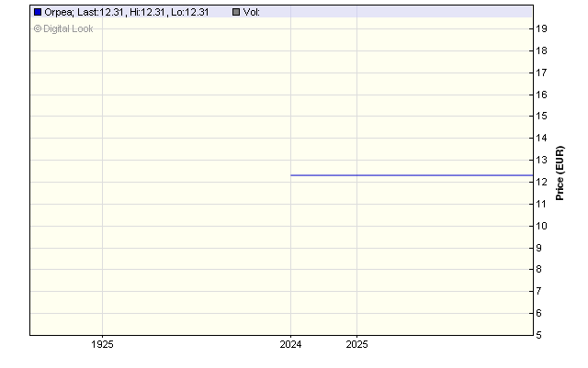This screenshot has width=588, height=368.
Task: Click the 7 value on price axis
Action: (539, 291)
